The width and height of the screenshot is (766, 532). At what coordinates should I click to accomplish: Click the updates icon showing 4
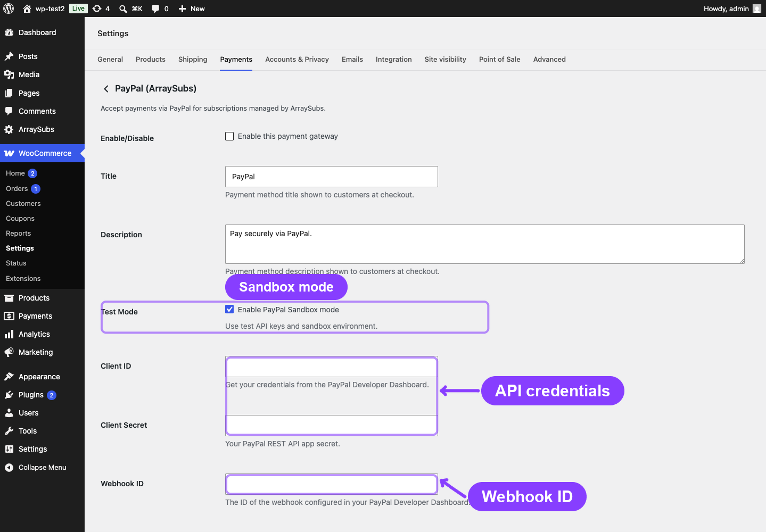[97, 9]
